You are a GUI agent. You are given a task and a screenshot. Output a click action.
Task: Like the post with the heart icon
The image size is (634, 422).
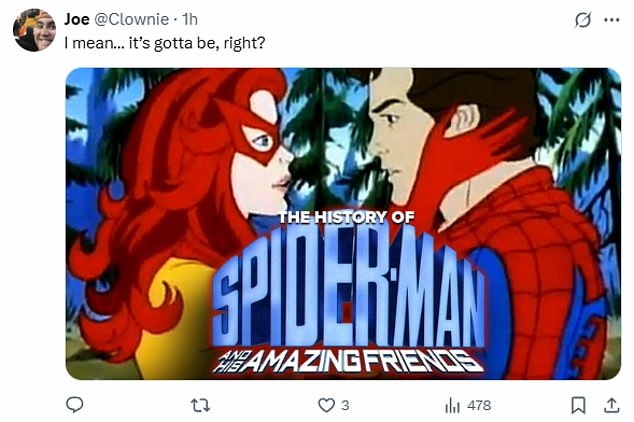pos(325,405)
